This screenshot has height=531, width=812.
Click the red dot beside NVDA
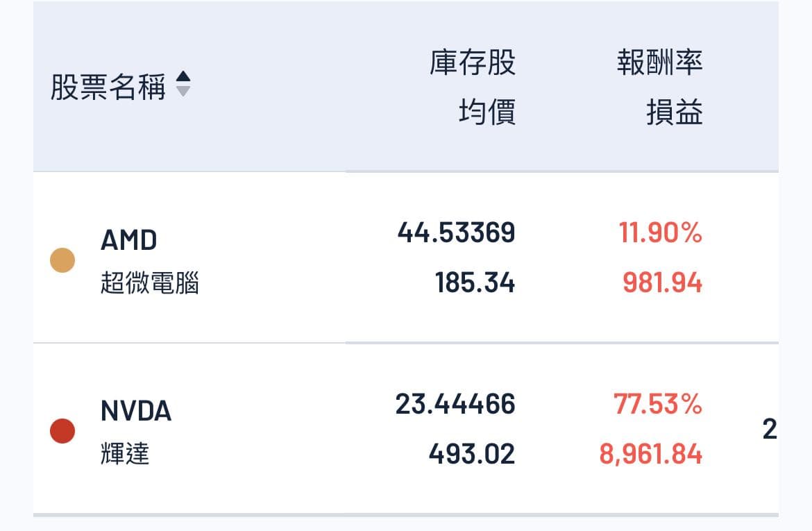pos(62,431)
